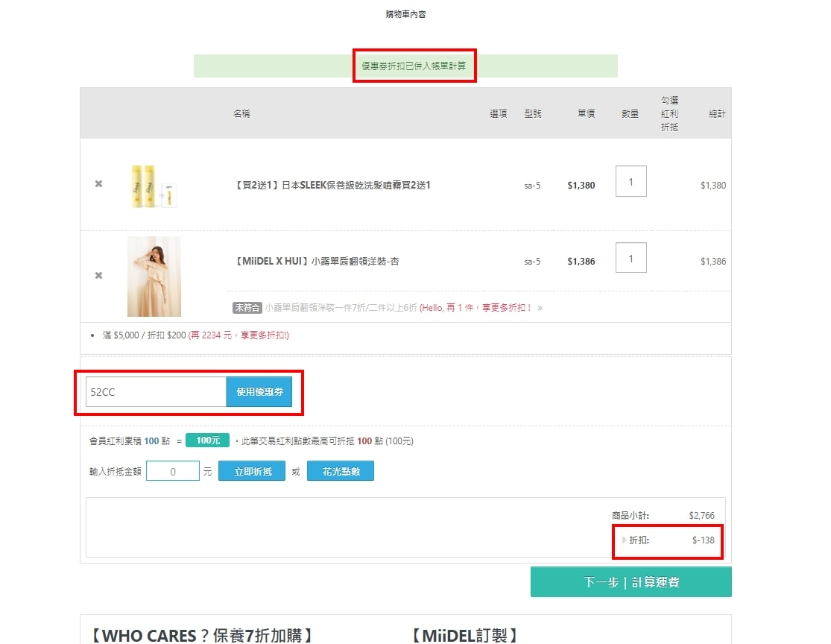Click the 未符合 promotion status badge

(x=246, y=308)
